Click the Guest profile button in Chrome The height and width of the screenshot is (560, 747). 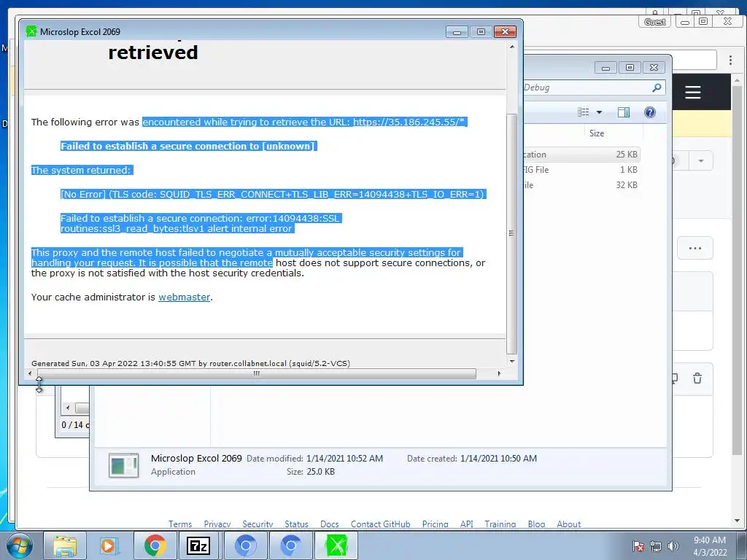point(654,21)
